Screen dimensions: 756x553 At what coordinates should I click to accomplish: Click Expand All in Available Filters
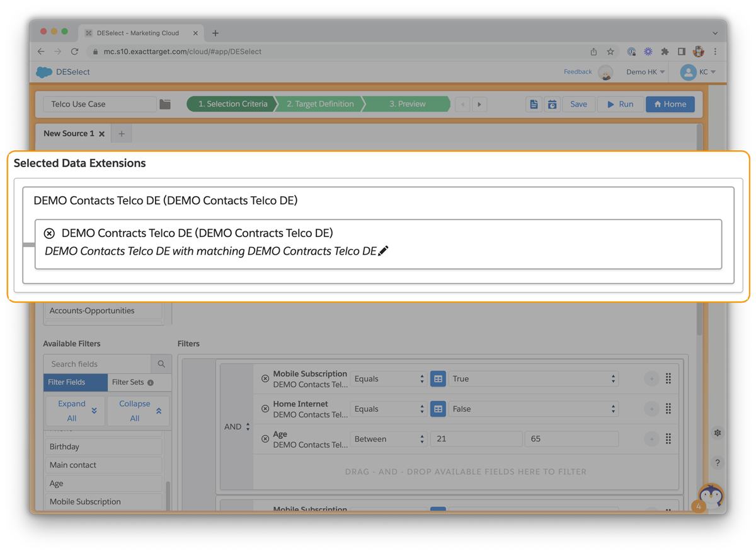click(x=75, y=410)
